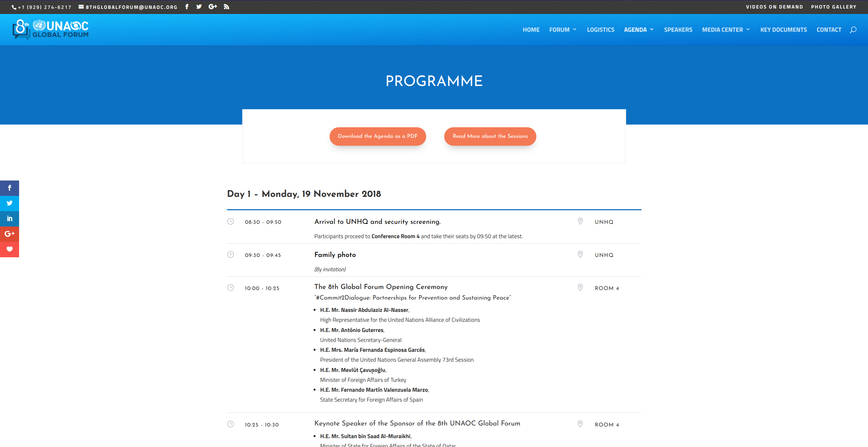868x447 pixels.
Task: Click Google Plus icon in top bar
Action: (x=213, y=7)
